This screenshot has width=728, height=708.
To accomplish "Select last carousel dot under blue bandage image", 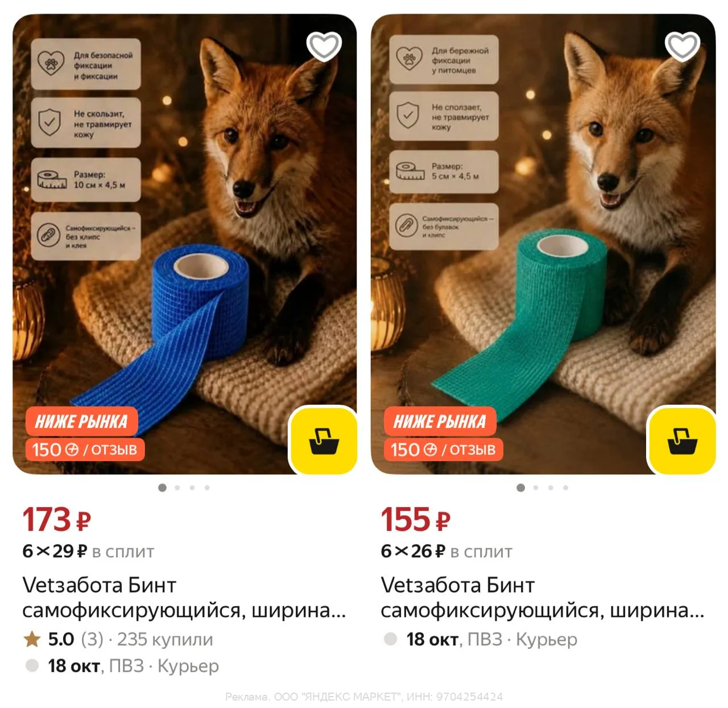I will 207,488.
